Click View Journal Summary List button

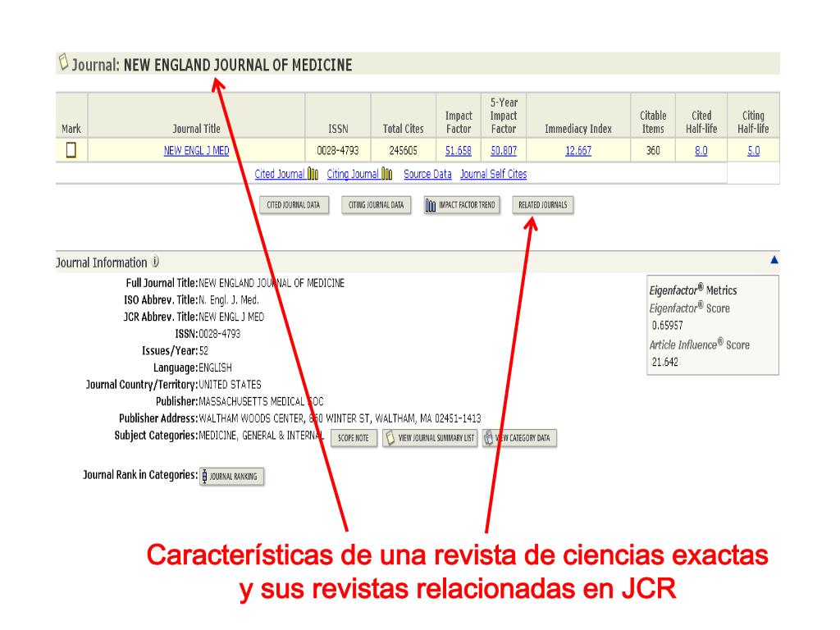(x=430, y=438)
